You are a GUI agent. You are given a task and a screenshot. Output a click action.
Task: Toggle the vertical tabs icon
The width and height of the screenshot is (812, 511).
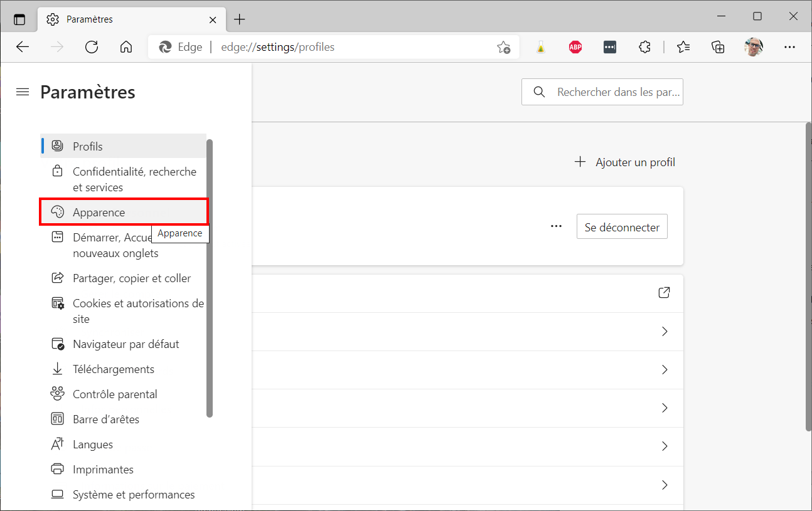click(x=19, y=19)
